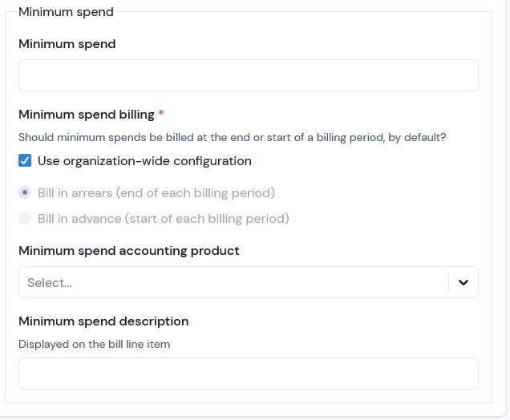Click the Bill in arrears label text

click(156, 193)
